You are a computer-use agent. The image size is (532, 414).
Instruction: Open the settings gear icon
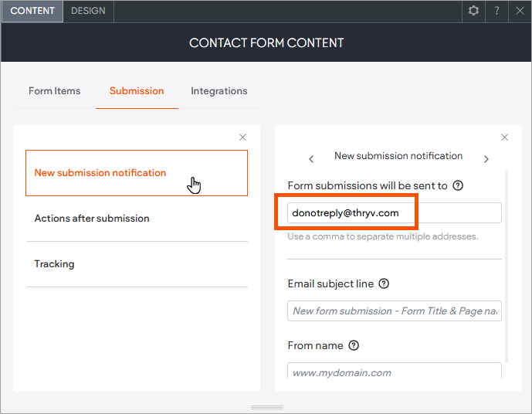click(473, 11)
